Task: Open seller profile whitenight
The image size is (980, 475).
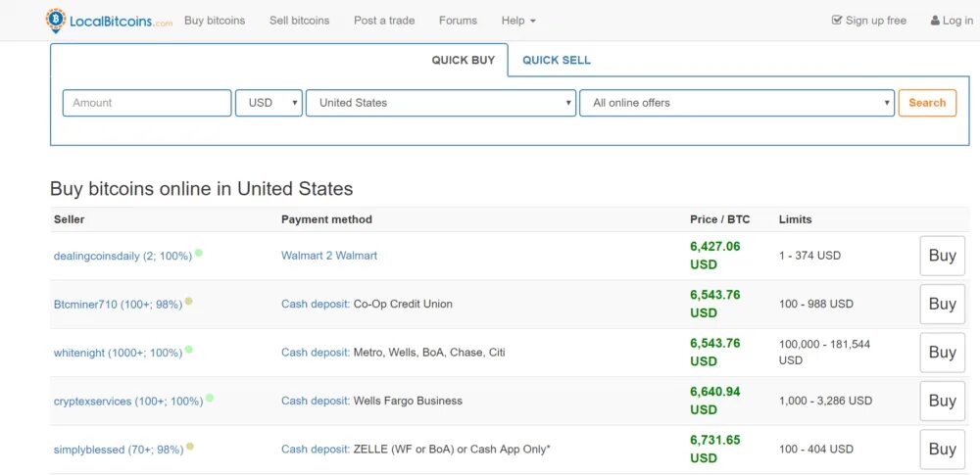Action: click(119, 354)
